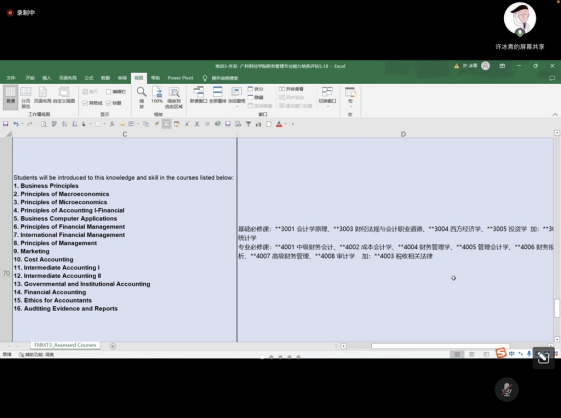The width and height of the screenshot is (561, 418).
Task: Expand the font color dropdown arrow
Action: coord(286,124)
